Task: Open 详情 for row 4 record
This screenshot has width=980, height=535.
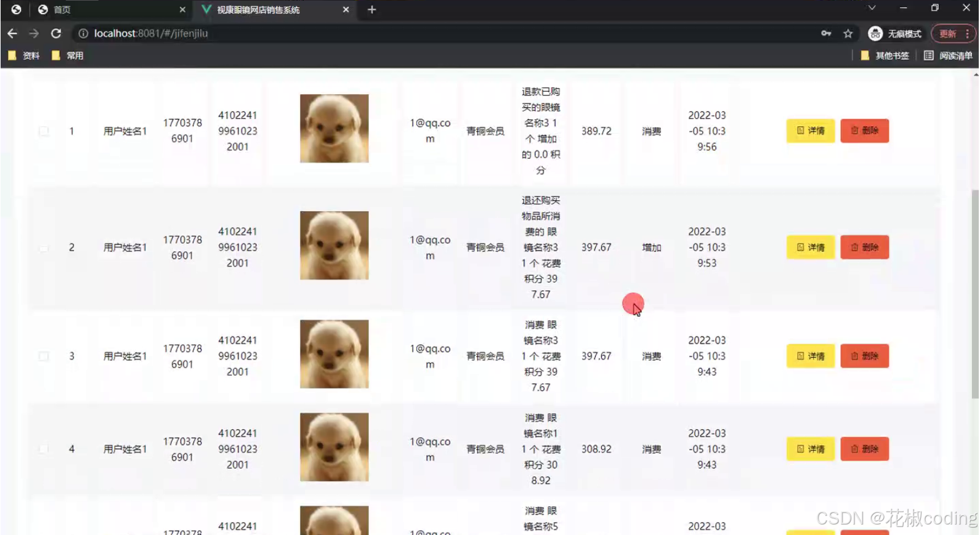Action: click(810, 449)
